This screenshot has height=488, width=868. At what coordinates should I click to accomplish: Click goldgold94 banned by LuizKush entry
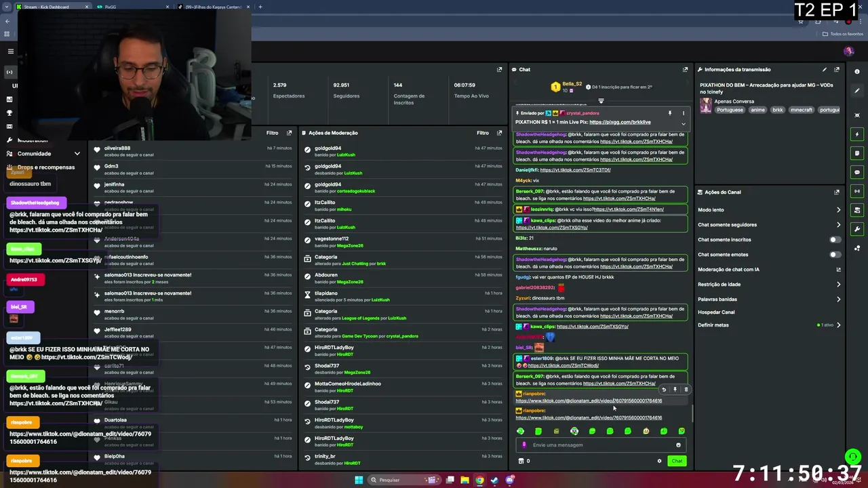(x=403, y=151)
